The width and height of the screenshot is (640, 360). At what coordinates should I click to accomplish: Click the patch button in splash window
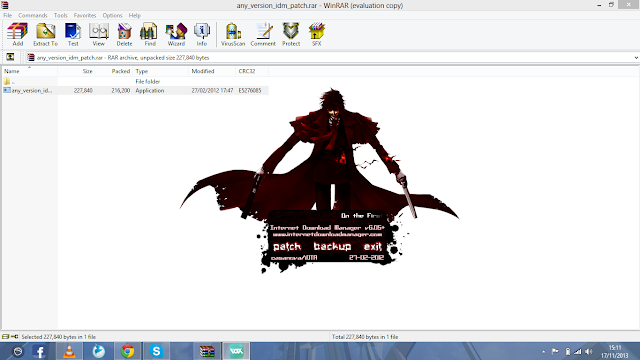(x=287, y=247)
